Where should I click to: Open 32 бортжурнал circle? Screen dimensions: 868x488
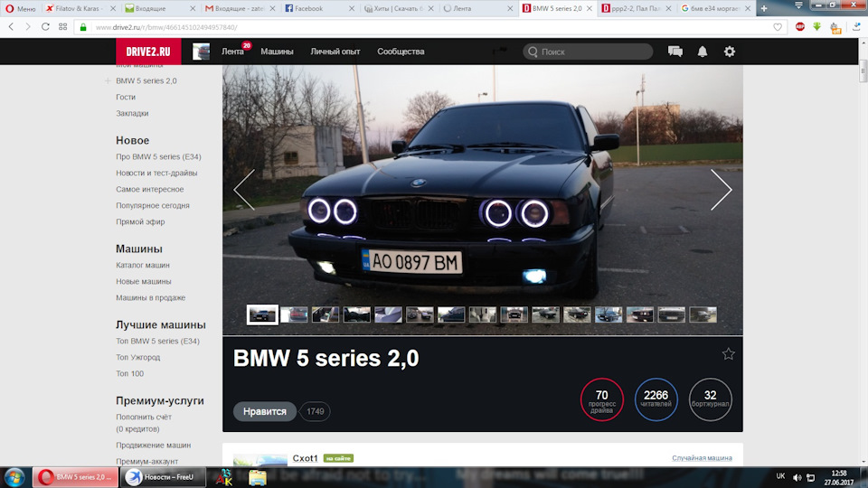click(x=711, y=399)
